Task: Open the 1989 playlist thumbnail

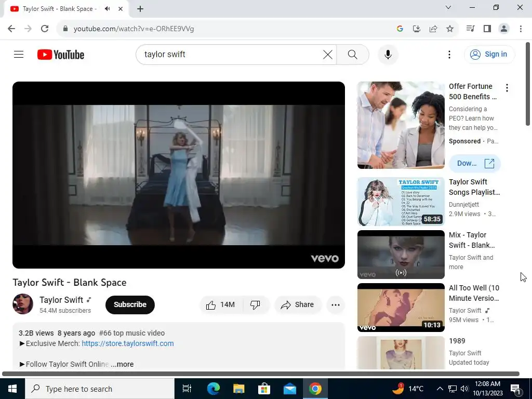Action: [x=401, y=353]
